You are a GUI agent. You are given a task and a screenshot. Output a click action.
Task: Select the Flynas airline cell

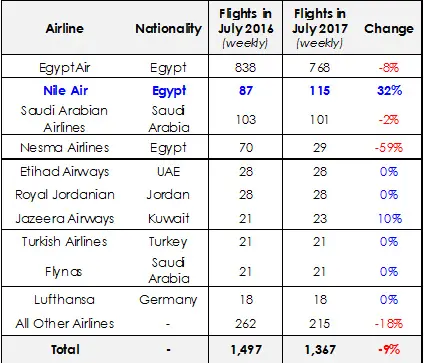point(64,272)
